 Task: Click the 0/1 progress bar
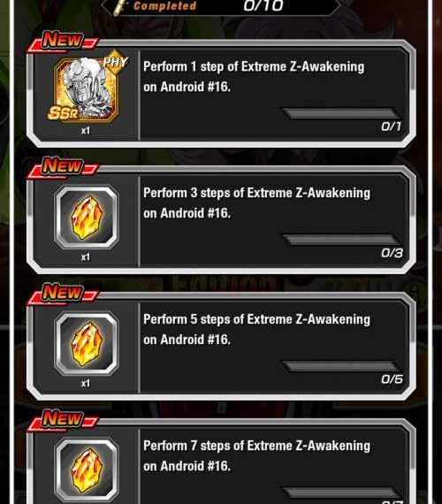(x=341, y=113)
